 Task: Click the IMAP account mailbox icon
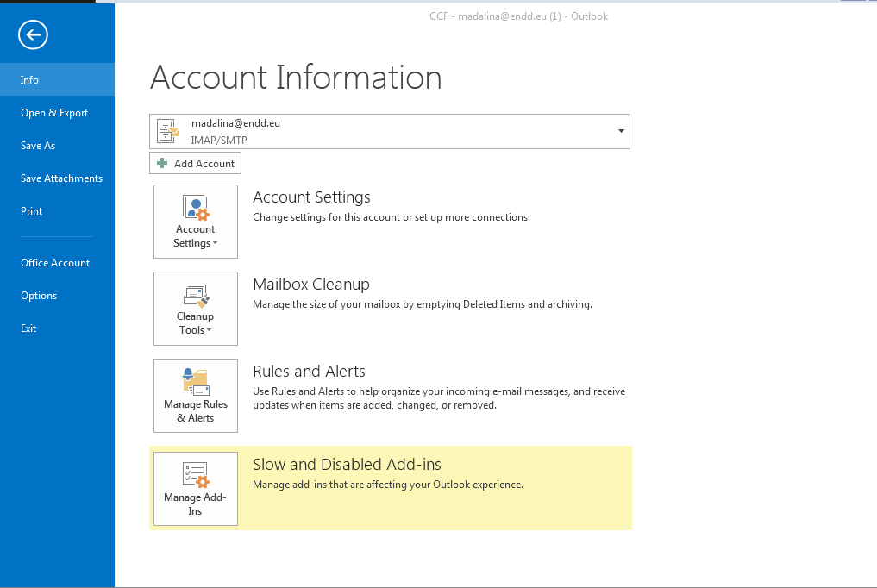coord(168,131)
